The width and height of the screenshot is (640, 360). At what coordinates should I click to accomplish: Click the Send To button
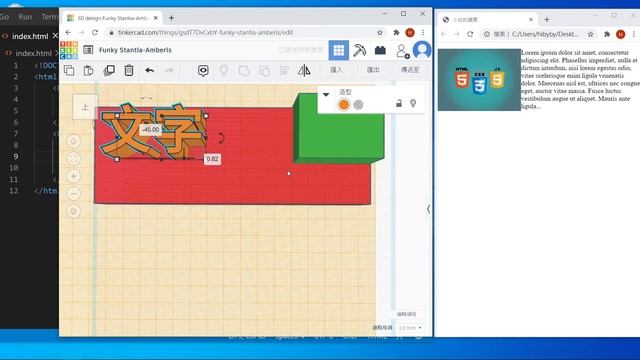point(410,70)
